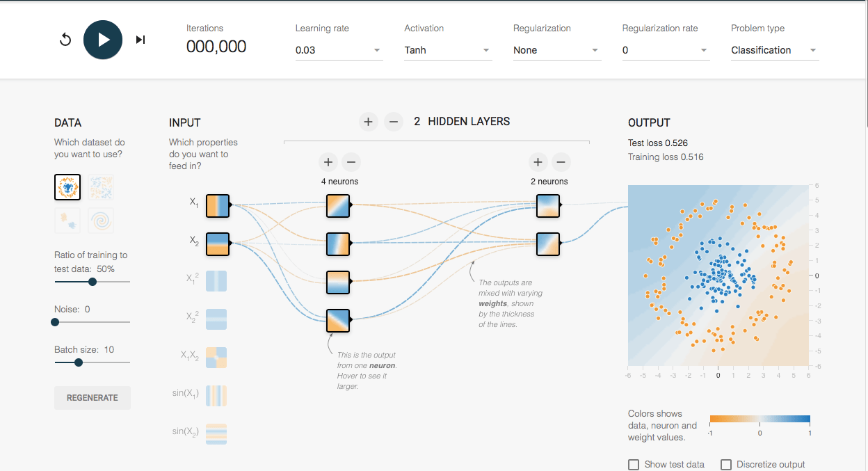The image size is (868, 471).
Task: Click the play button to start training
Action: (x=103, y=40)
